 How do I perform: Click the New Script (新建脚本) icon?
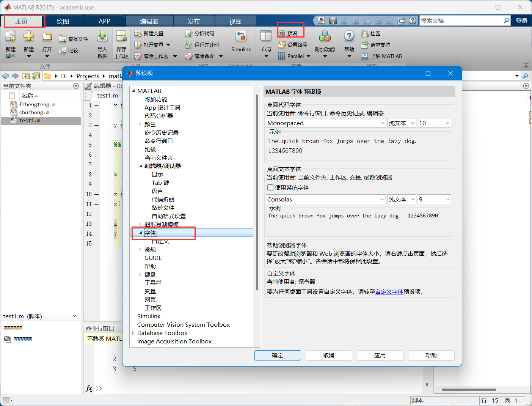pyautogui.click(x=10, y=36)
